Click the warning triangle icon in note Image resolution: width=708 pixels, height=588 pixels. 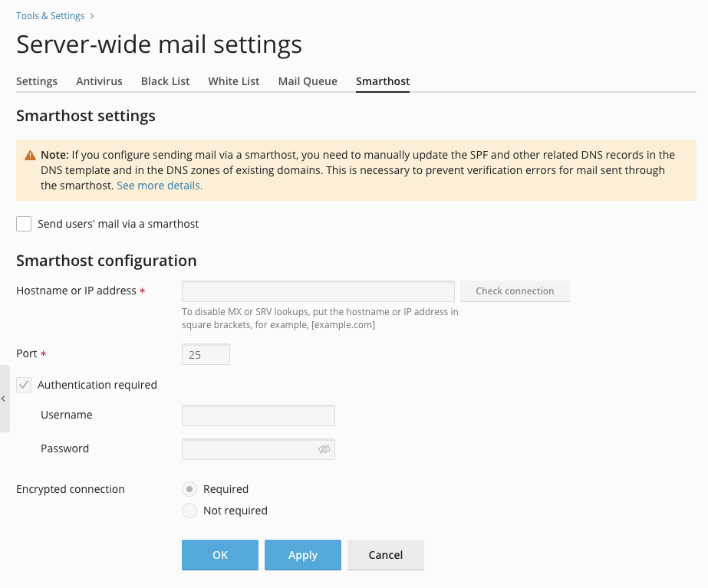pos(30,156)
